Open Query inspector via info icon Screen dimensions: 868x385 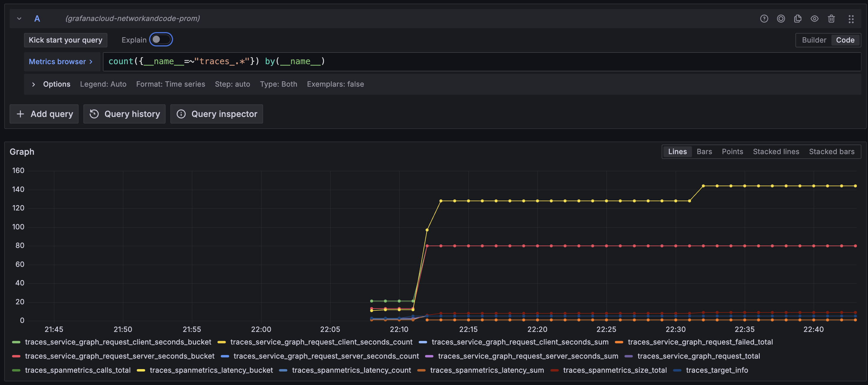216,114
